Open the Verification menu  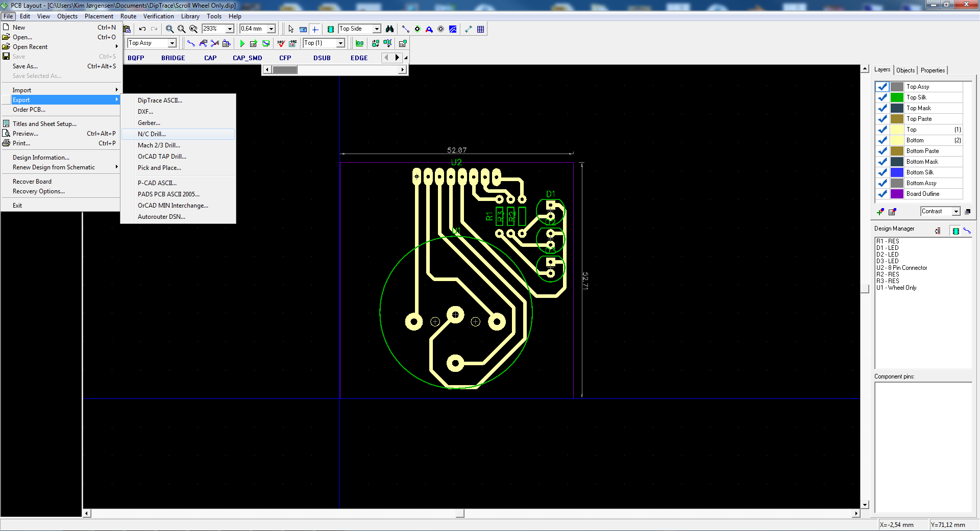tap(158, 16)
